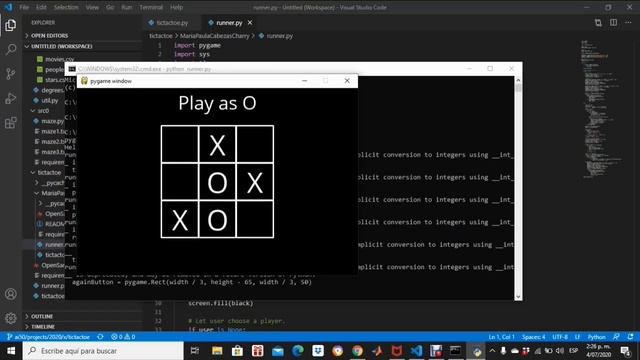
Task: Click Ln 1, Col 1 in status bar
Action: [501, 337]
